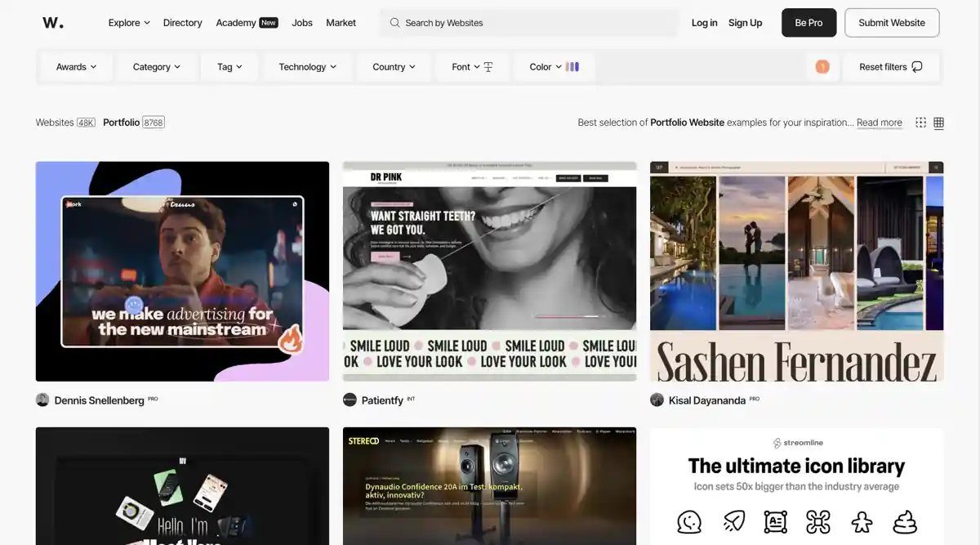Click the 'New' badge next to Academy
The image size is (980, 545).
pos(269,23)
